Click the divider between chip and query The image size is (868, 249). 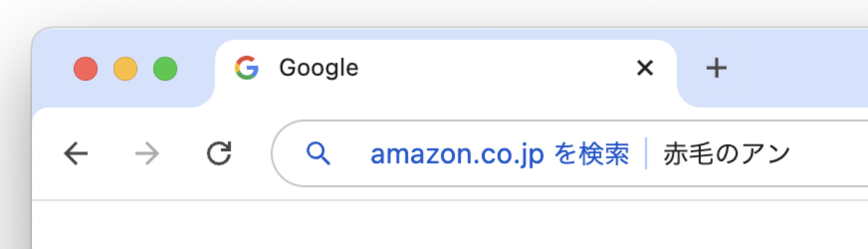coord(646,154)
